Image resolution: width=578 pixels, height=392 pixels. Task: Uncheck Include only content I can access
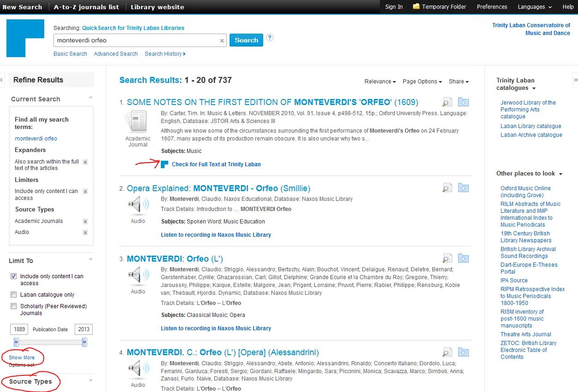pyautogui.click(x=14, y=276)
